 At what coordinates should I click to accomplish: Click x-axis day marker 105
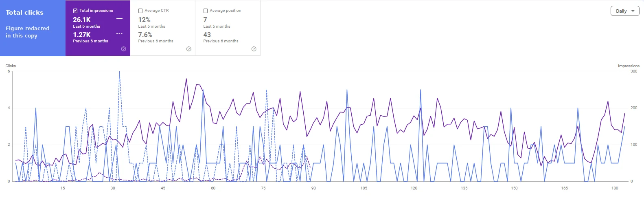click(x=364, y=188)
